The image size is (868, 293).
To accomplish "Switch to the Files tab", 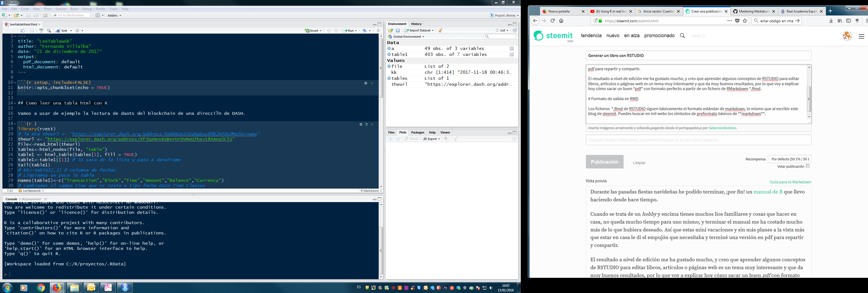I will point(391,132).
